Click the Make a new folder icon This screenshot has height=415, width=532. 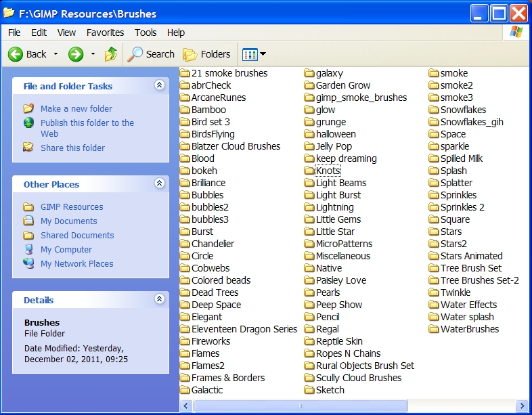tap(28, 108)
